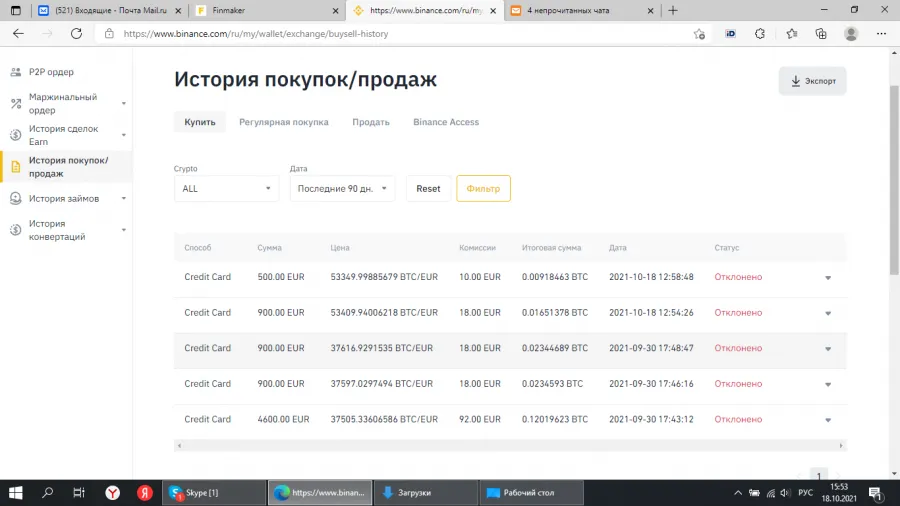
Task: Click the 4600.00 EUR amount cell
Action: [283, 419]
